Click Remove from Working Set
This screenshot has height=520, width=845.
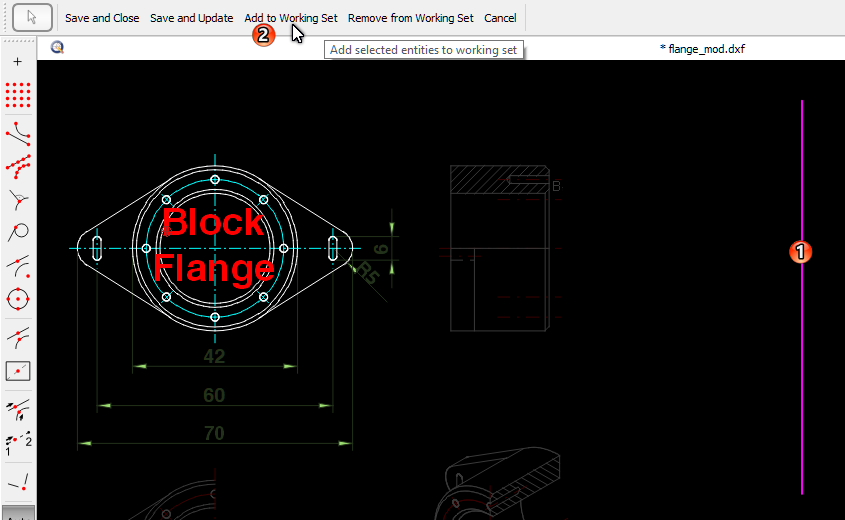pyautogui.click(x=411, y=18)
